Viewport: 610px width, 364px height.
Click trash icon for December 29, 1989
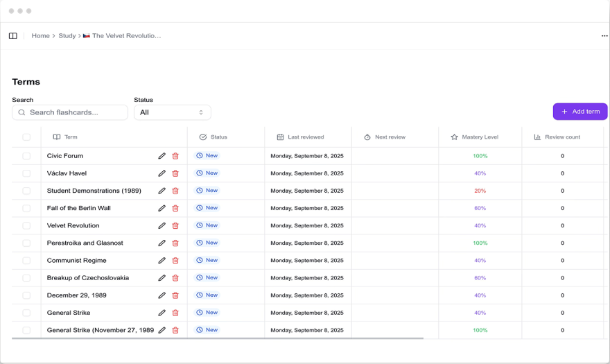pos(175,295)
